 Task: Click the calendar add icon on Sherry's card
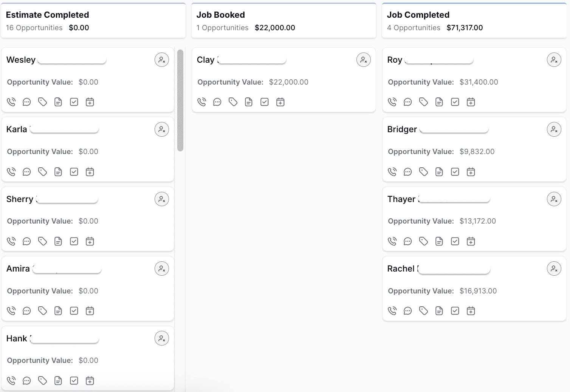[x=90, y=241]
